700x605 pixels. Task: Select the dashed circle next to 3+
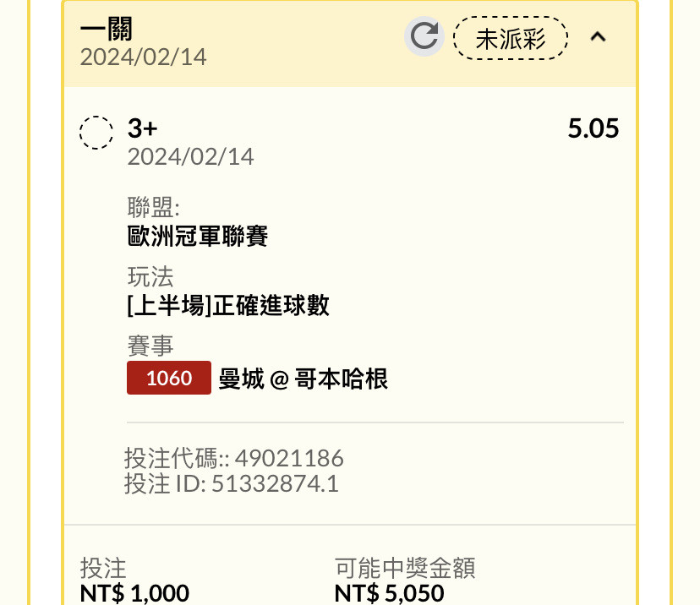pyautogui.click(x=96, y=133)
